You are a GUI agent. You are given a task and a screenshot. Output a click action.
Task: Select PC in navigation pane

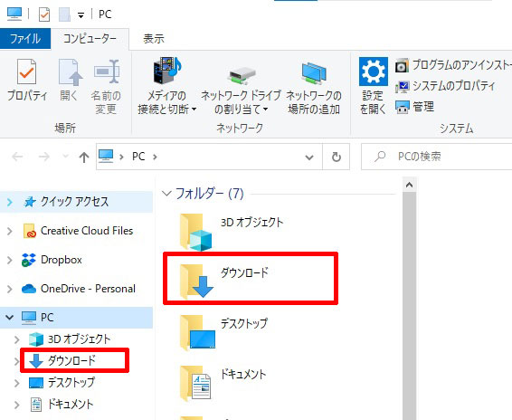[47, 318]
